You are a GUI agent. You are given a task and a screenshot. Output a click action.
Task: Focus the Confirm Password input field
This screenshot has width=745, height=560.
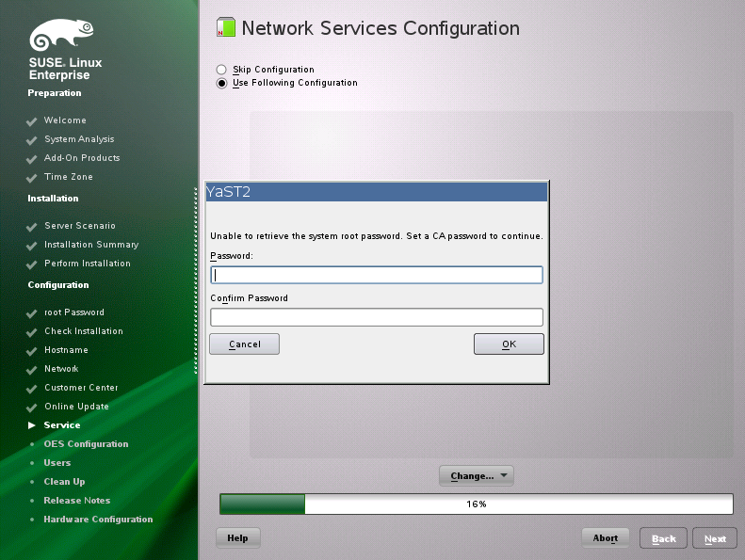tap(377, 317)
